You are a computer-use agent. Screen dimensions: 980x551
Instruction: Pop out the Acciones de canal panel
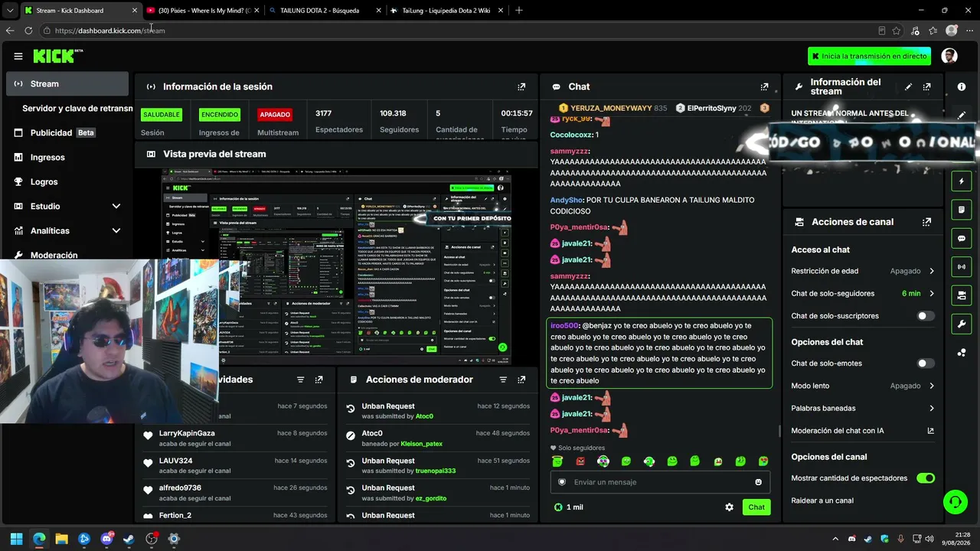(x=926, y=222)
